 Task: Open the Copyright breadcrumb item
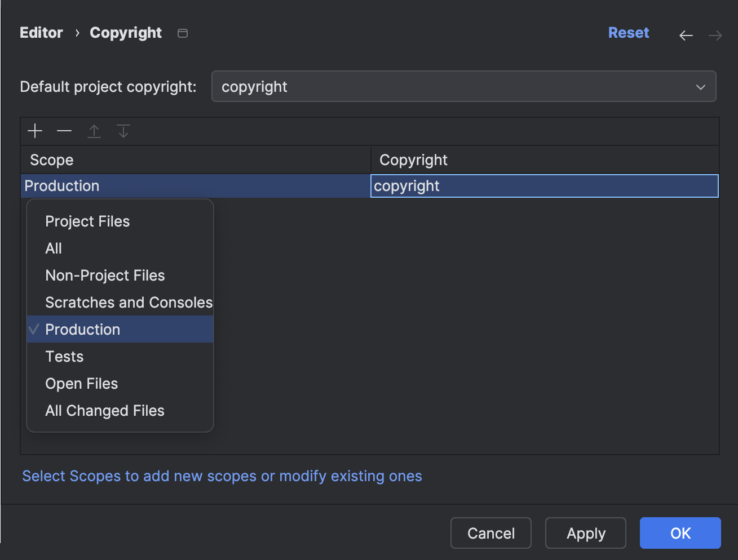click(125, 33)
